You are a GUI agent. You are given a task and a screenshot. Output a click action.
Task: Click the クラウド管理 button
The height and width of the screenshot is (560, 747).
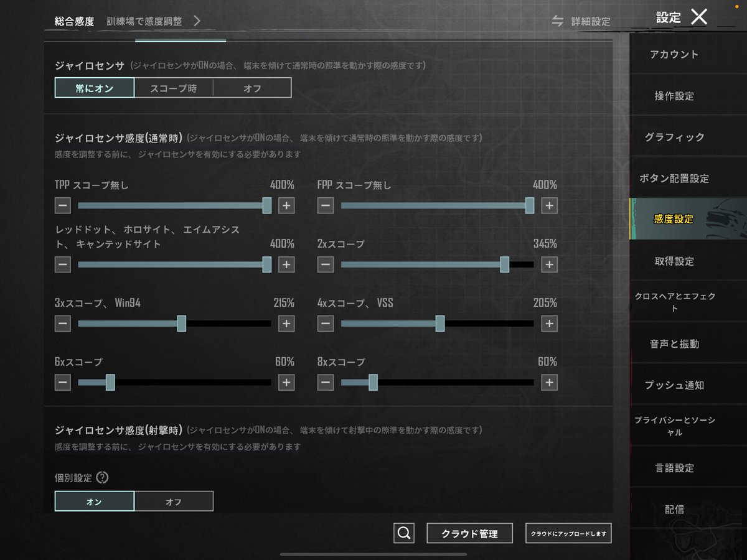click(470, 533)
